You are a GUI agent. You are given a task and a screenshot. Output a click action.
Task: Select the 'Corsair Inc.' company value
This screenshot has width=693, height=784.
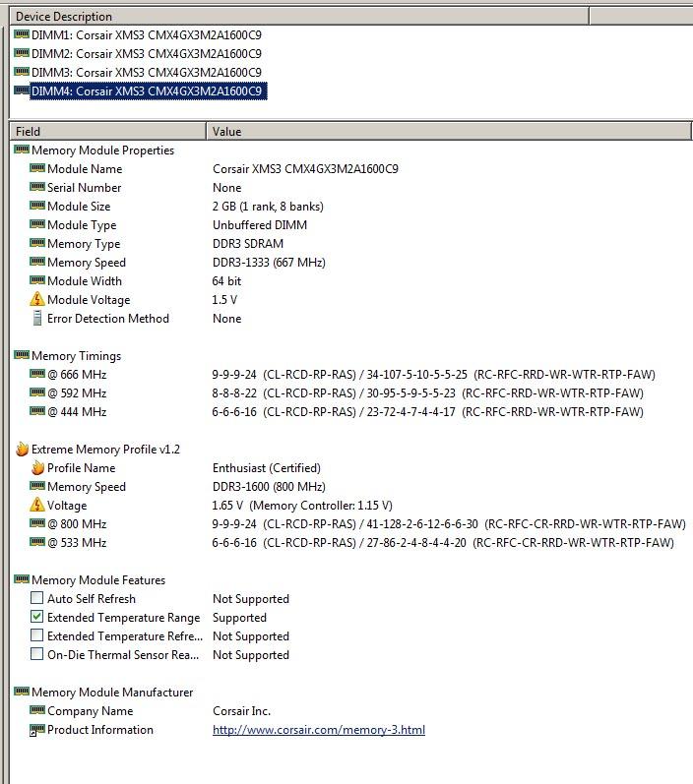click(242, 711)
